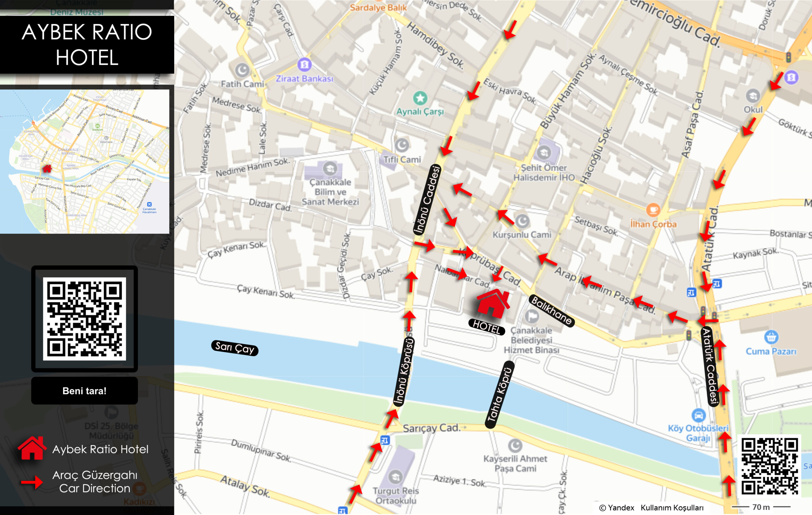This screenshot has width=812, height=515.
Task: Click the Aynalı Çarşı star icon
Action: (420, 98)
